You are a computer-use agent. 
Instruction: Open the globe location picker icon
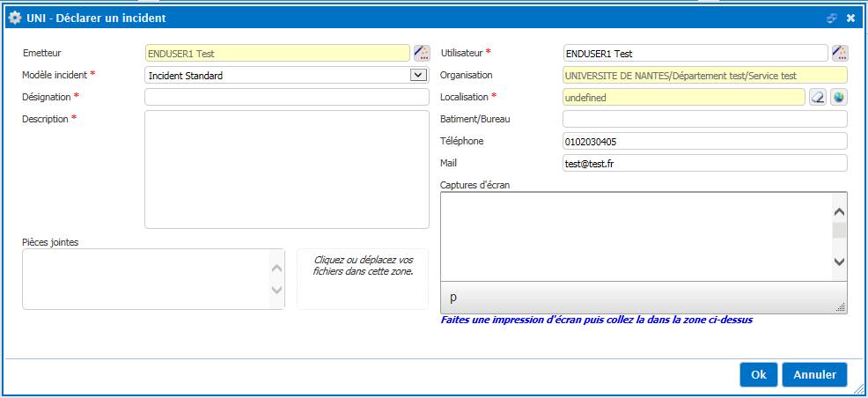[838, 97]
